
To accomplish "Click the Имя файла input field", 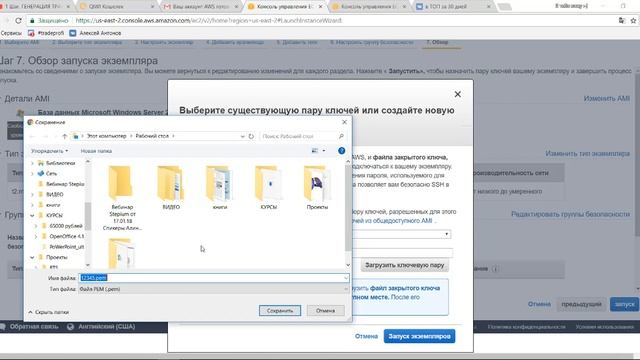I will point(214,278).
